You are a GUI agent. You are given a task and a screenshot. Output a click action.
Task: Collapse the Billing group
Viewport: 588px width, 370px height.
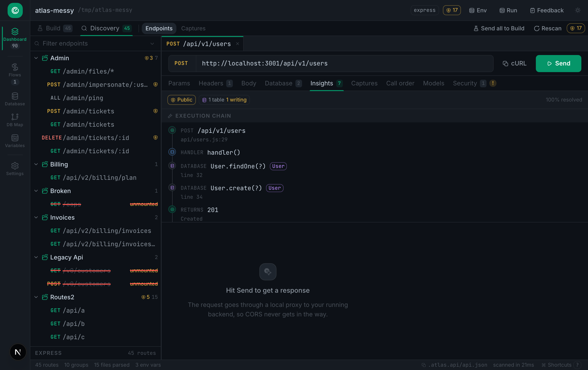tap(36, 164)
